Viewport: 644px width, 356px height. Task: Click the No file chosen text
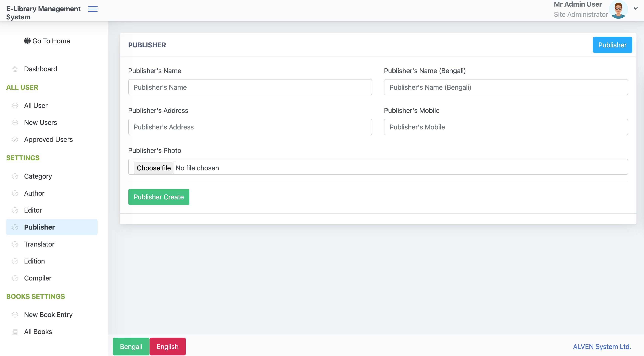click(x=197, y=168)
